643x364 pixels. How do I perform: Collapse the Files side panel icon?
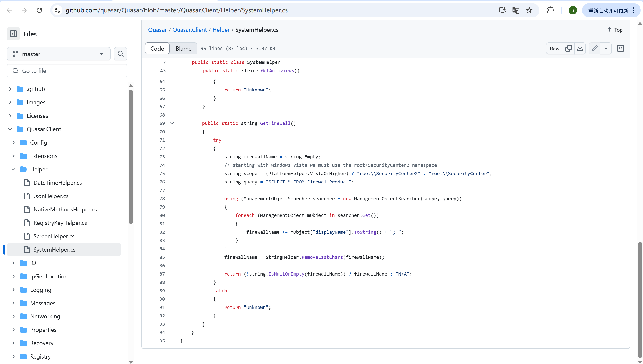tap(13, 34)
